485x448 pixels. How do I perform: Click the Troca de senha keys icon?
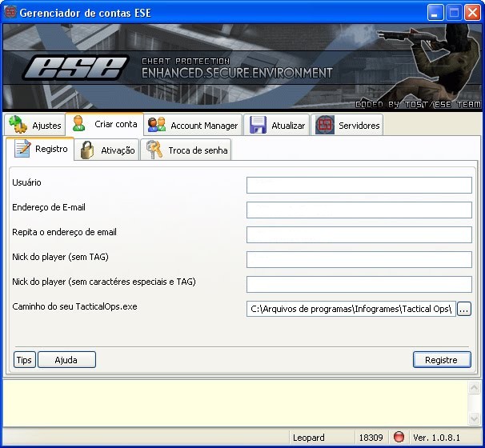click(154, 150)
